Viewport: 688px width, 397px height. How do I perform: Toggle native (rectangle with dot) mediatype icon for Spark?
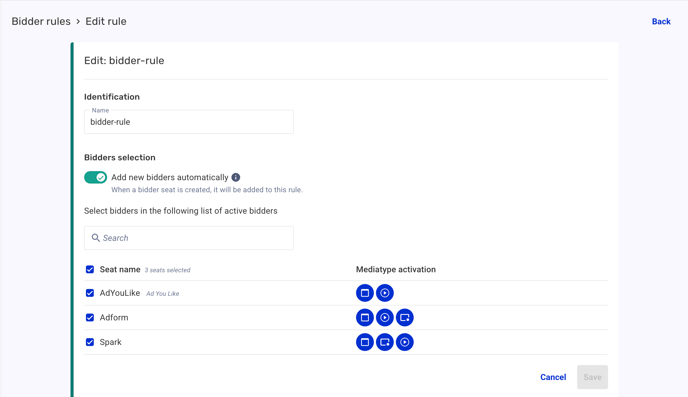click(385, 342)
